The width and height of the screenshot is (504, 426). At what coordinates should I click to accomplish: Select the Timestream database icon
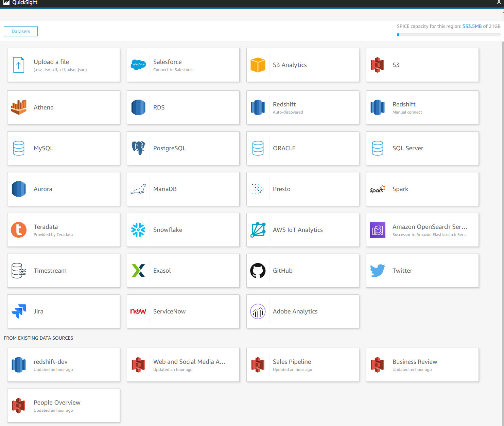coord(19,271)
